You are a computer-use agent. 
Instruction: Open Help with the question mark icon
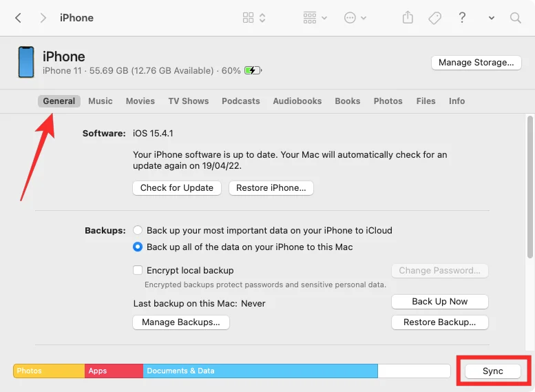tap(463, 18)
